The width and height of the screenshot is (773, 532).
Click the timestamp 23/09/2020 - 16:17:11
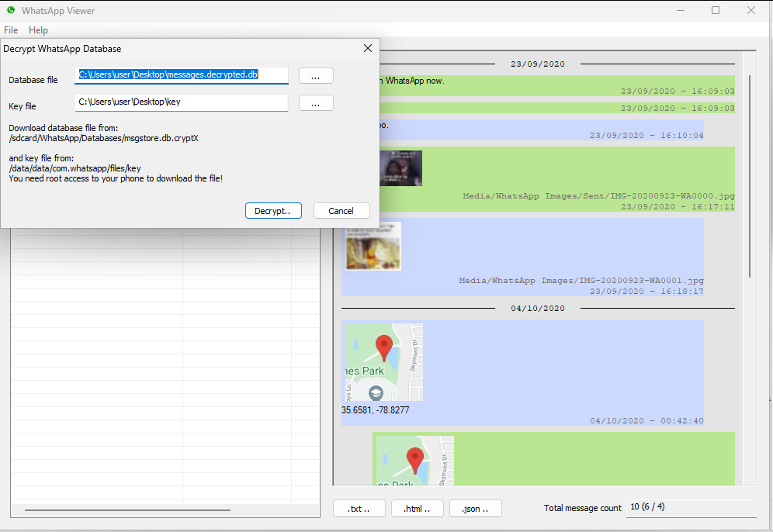point(678,207)
